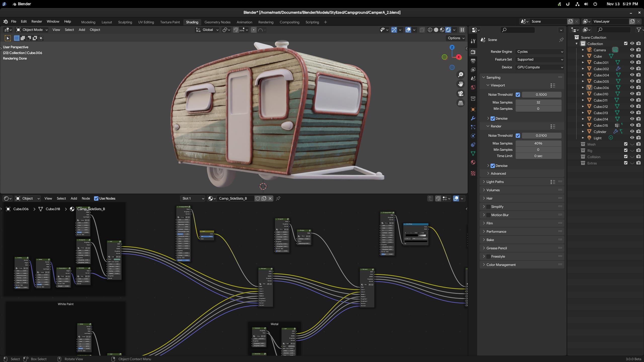644x362 pixels.
Task: Open the Tool properties tab icon
Action: (473, 41)
